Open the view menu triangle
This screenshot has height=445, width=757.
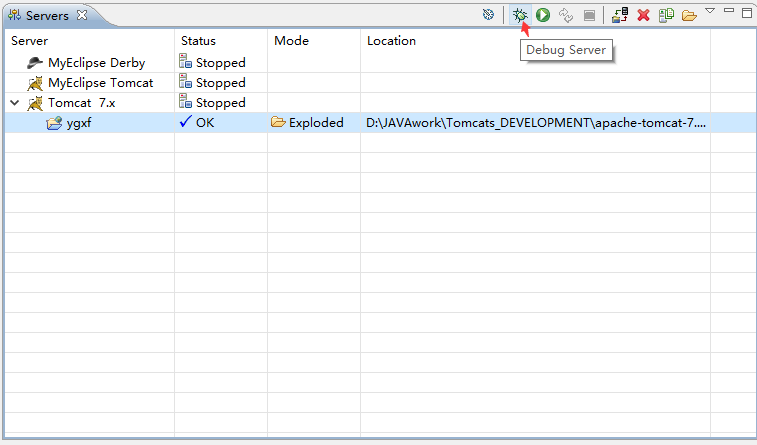(x=710, y=10)
